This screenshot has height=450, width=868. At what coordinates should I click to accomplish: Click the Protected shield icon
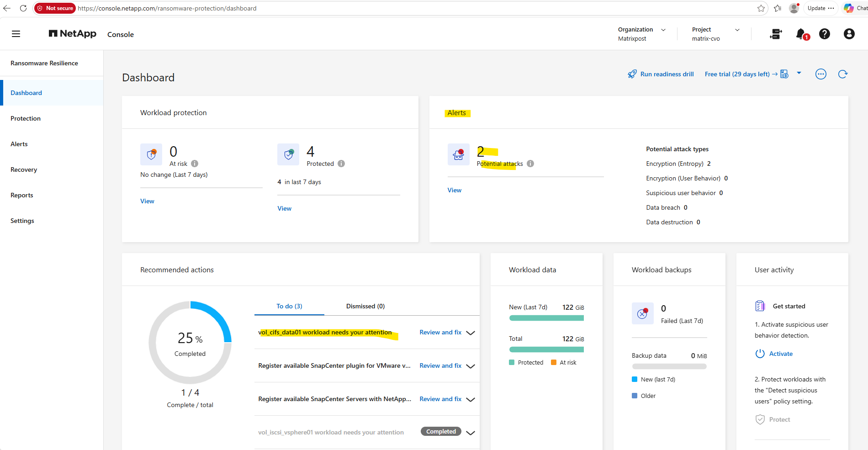tap(288, 154)
